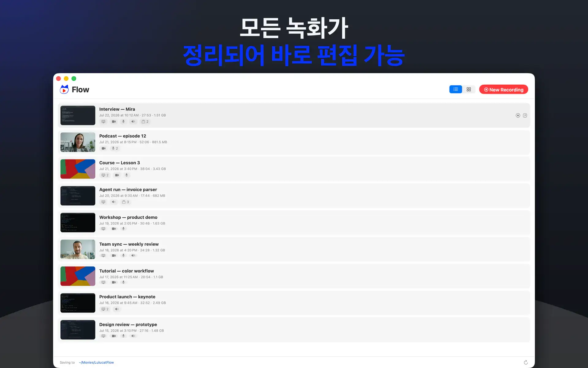
Task: Click the 'Flow' app title text
Action: tap(81, 90)
